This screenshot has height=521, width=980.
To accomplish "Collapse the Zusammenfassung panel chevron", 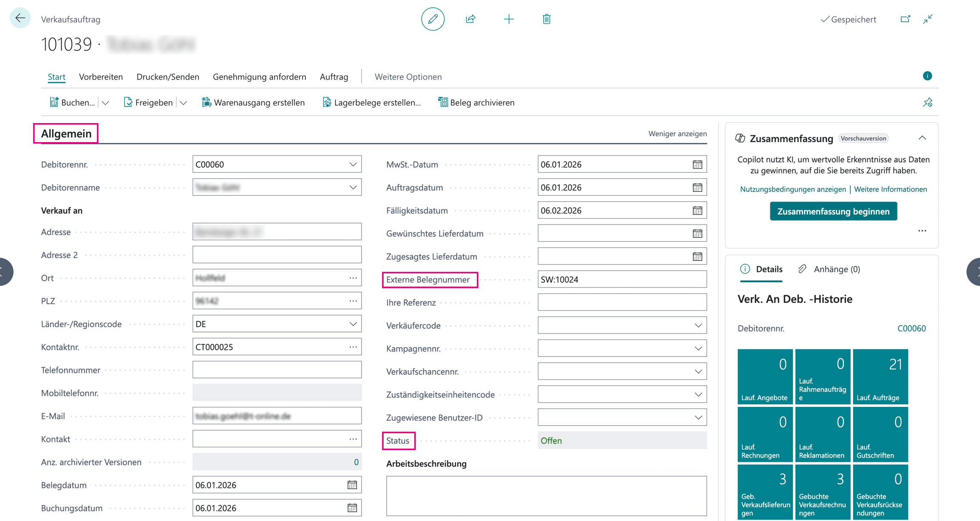I will click(922, 138).
